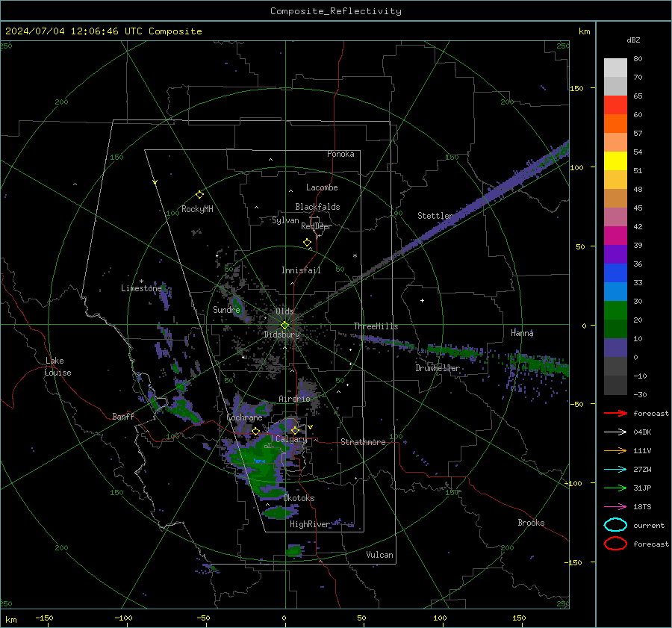Select the orange 111V arrow icon

[615, 450]
